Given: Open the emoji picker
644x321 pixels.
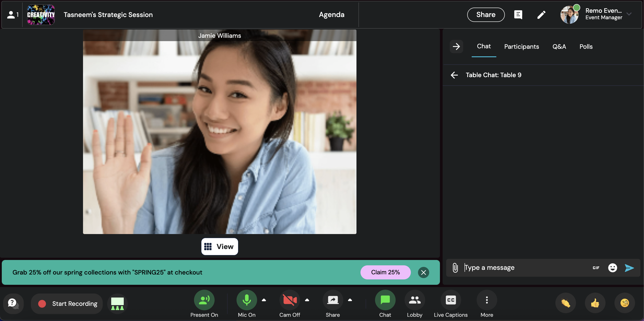Looking at the screenshot, I should pos(612,268).
